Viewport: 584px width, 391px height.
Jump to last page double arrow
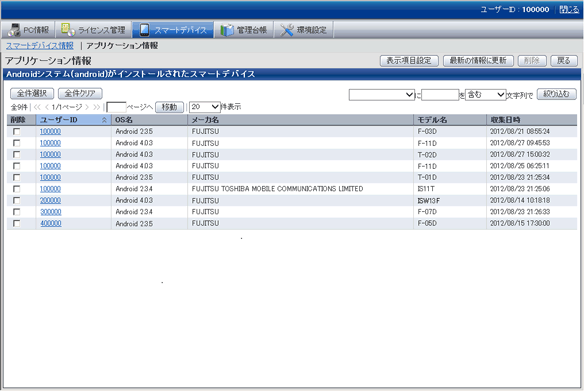[96, 107]
